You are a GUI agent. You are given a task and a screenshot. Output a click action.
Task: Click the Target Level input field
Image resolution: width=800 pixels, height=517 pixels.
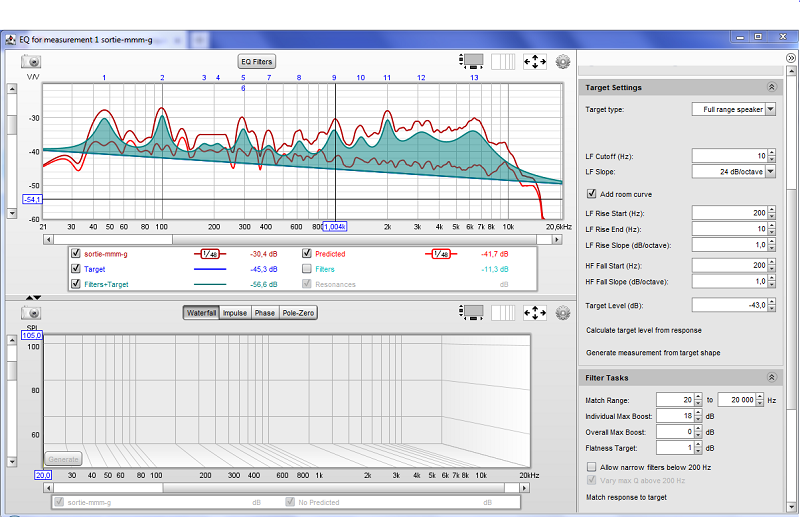tap(729, 305)
